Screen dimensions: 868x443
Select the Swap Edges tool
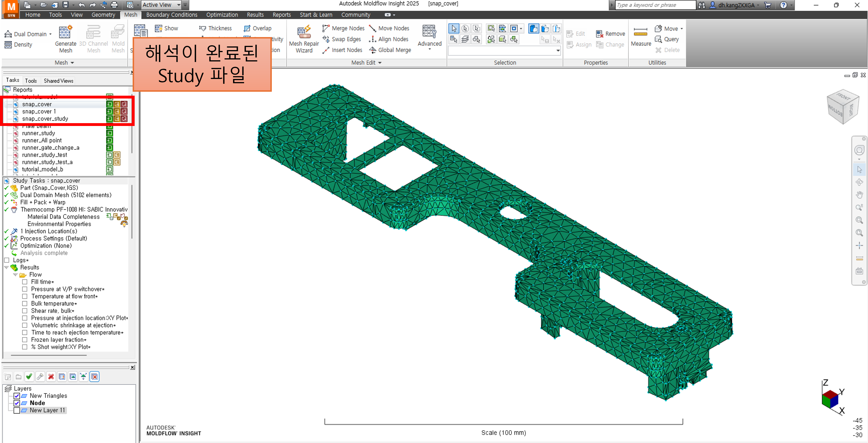[x=342, y=39]
